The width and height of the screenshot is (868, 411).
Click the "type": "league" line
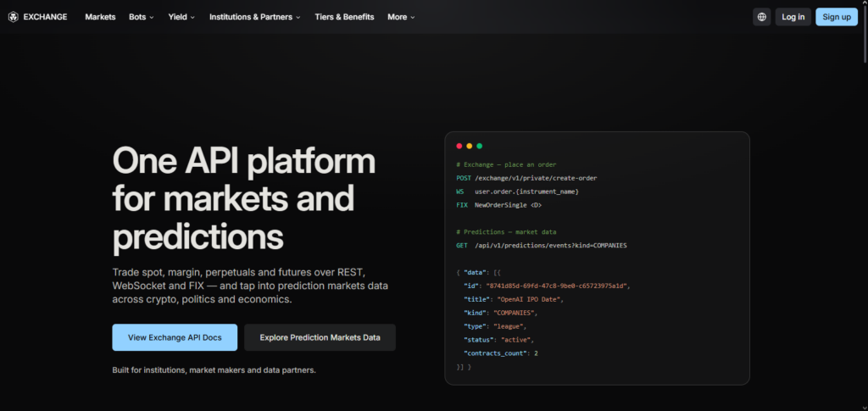tap(495, 326)
